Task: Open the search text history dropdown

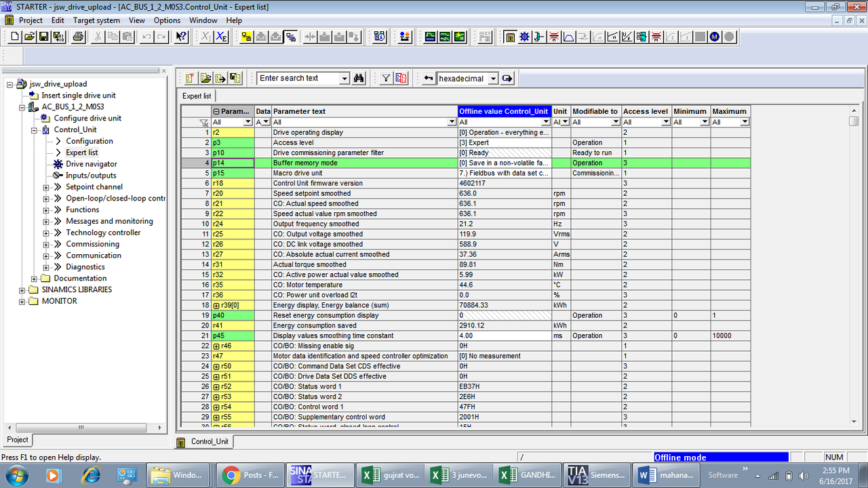Action: click(x=344, y=79)
